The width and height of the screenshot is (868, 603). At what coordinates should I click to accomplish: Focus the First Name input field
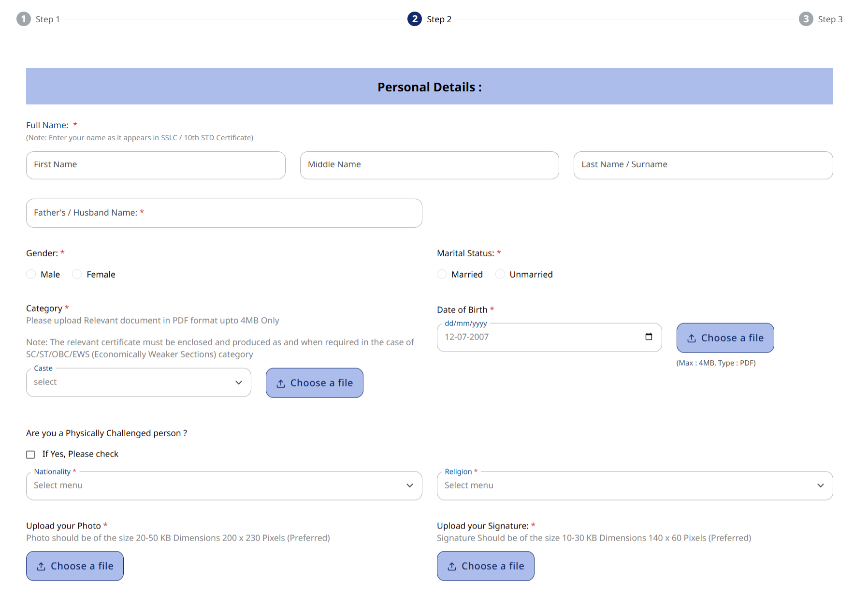click(x=156, y=165)
